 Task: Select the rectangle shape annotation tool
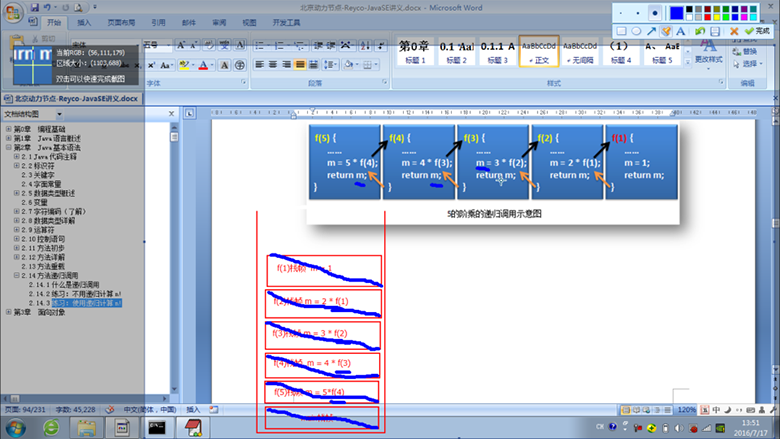coord(621,31)
